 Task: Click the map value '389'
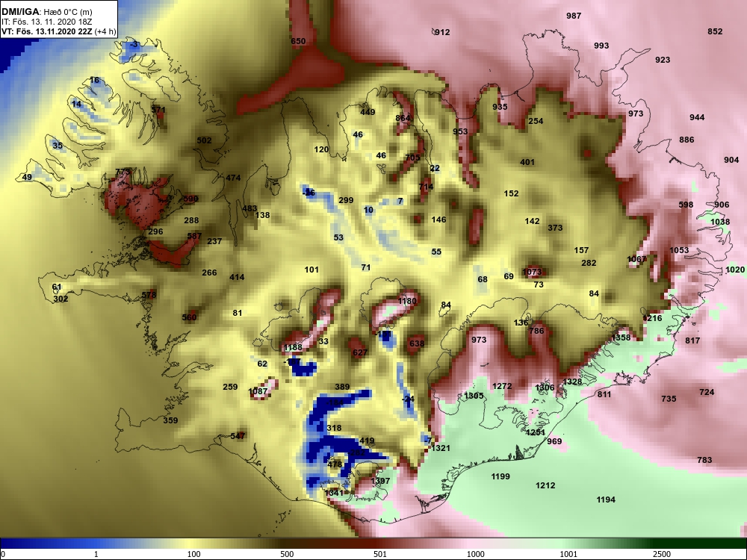click(342, 387)
